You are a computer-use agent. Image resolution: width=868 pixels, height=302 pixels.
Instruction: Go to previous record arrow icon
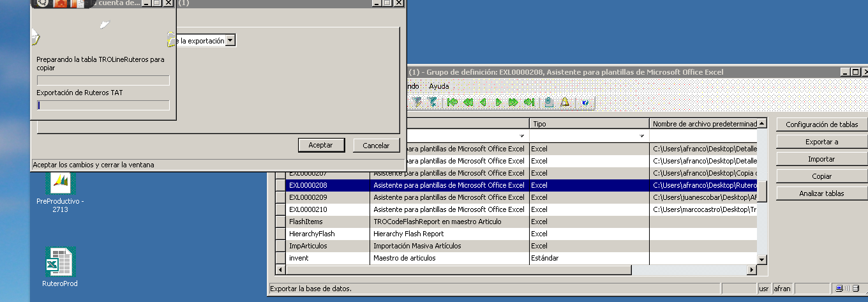483,102
